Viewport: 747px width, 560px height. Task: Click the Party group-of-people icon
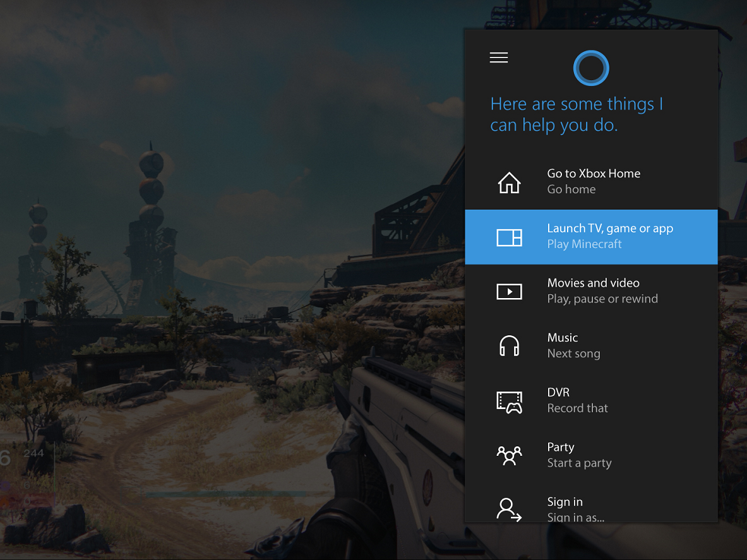[x=509, y=455]
